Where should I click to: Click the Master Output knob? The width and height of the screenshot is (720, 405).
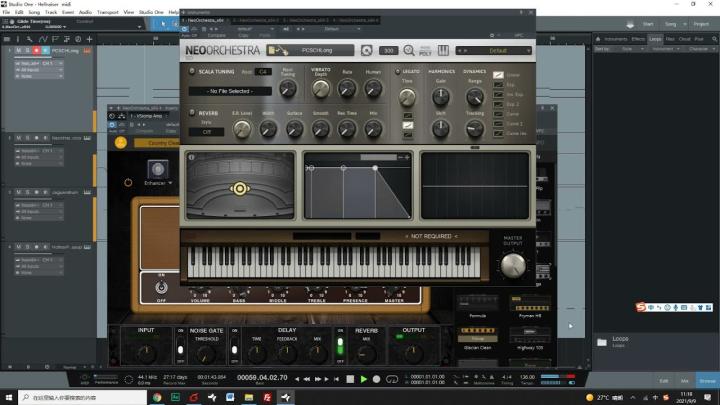(x=513, y=265)
